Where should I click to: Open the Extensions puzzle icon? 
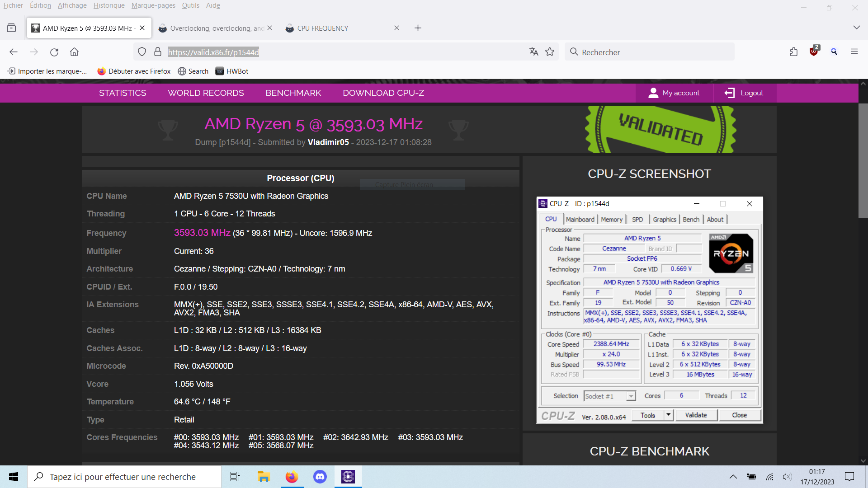(x=794, y=52)
